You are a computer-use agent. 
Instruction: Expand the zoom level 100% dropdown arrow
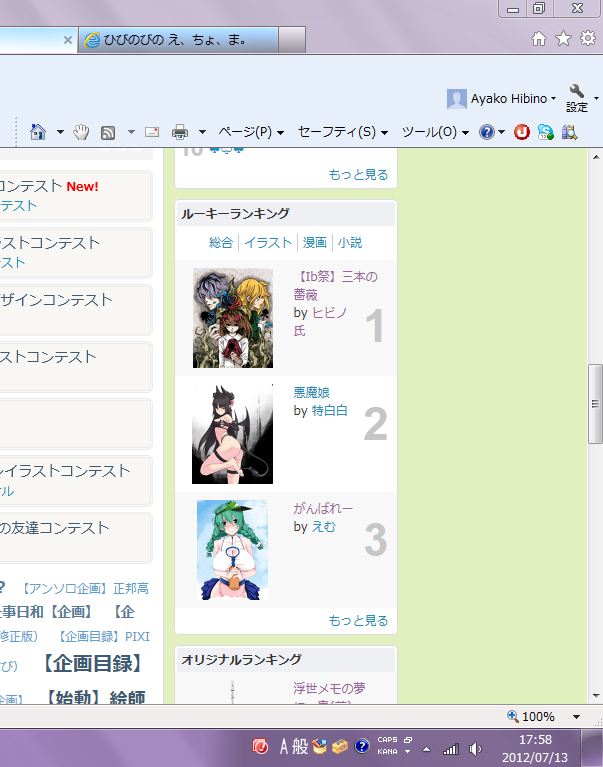click(577, 717)
